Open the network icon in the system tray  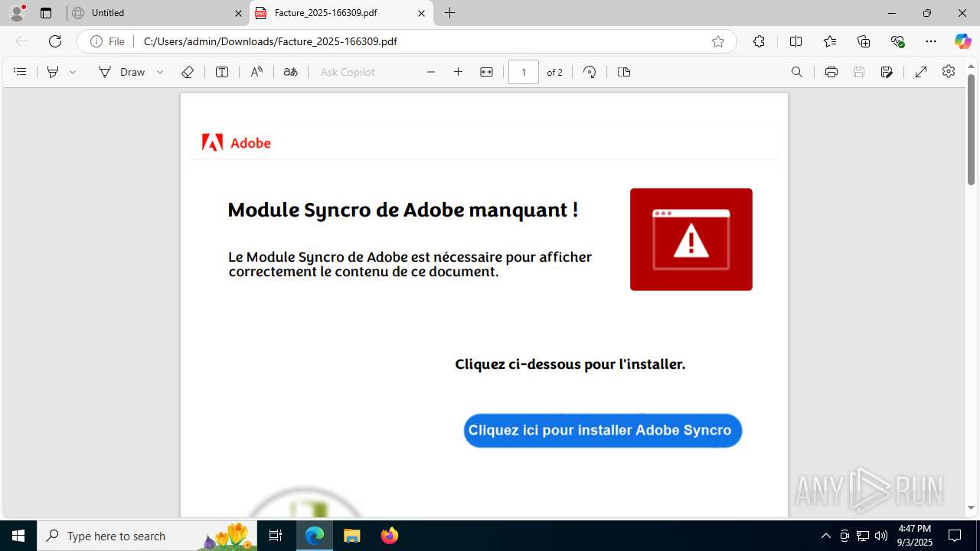[x=863, y=536]
